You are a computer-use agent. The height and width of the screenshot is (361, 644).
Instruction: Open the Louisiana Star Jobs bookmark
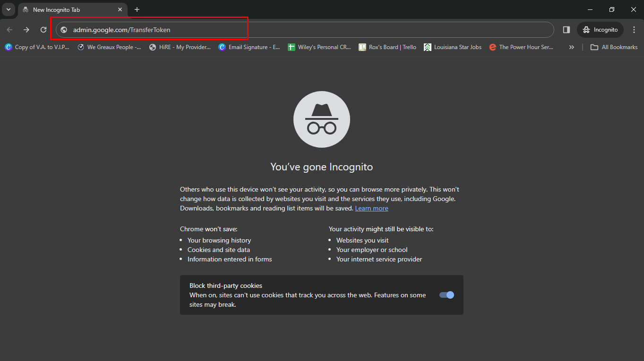[453, 47]
